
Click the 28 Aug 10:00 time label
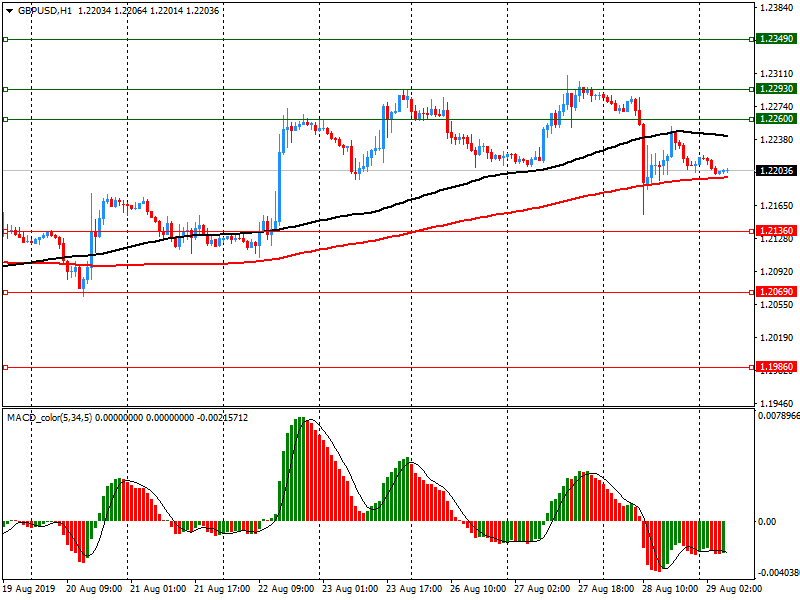(x=670, y=589)
